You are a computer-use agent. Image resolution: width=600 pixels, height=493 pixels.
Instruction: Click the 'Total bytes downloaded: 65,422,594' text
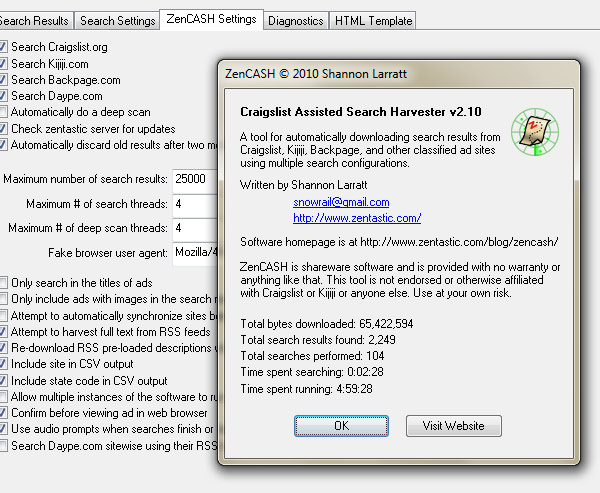(327, 324)
